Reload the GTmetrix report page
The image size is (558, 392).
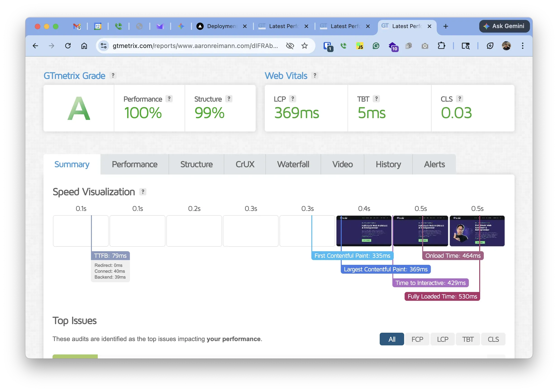(x=68, y=46)
